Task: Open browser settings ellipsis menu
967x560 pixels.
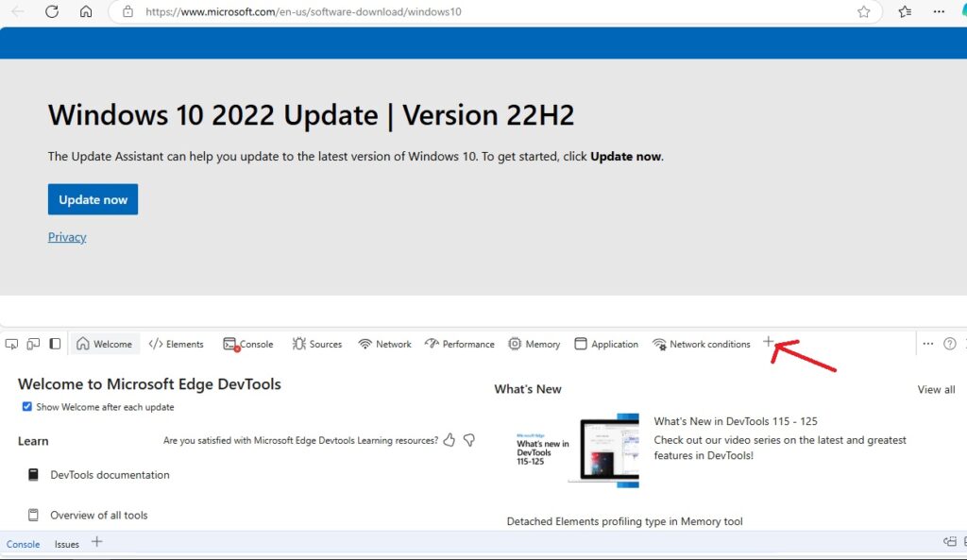Action: click(x=939, y=11)
